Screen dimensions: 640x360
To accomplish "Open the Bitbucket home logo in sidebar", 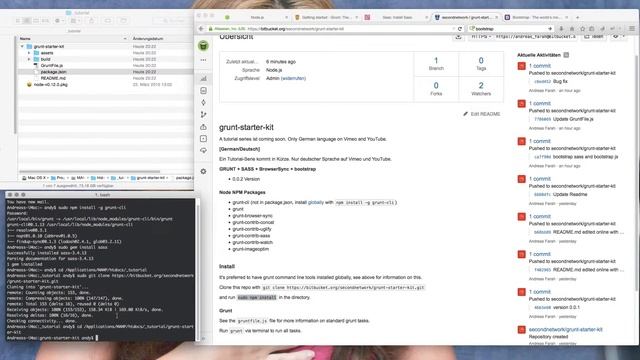I will pos(203,46).
